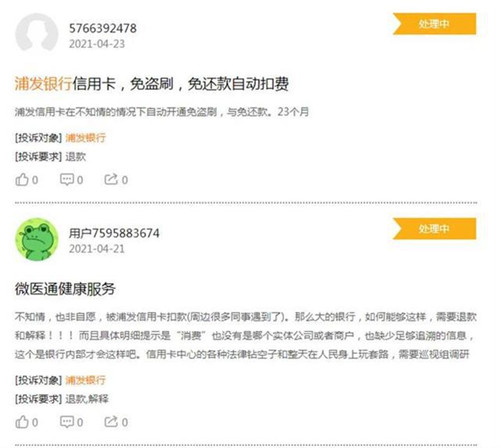Open 浦发银行 link beside second 投诉对象
Image resolution: width=500 pixels, height=448 pixels.
coord(86,380)
